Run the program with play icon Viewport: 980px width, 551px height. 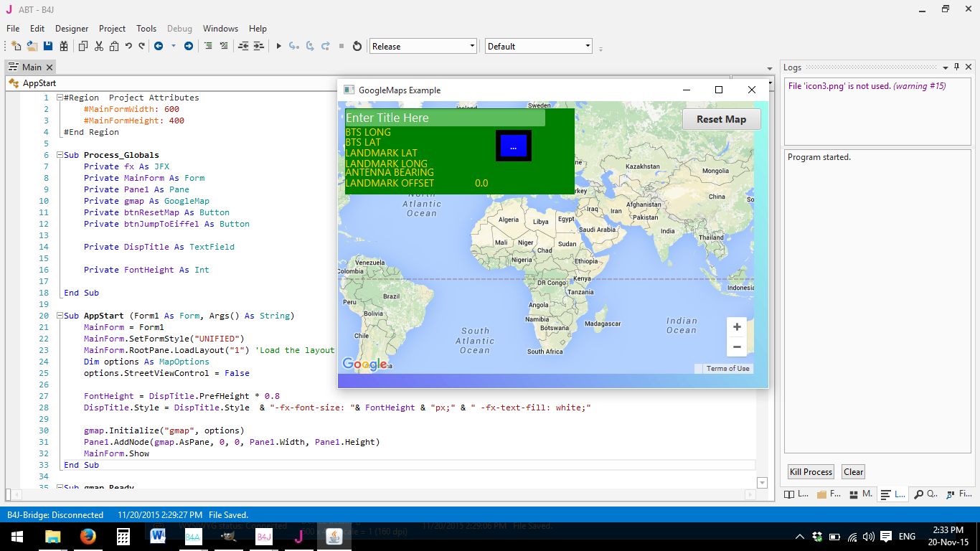[278, 46]
